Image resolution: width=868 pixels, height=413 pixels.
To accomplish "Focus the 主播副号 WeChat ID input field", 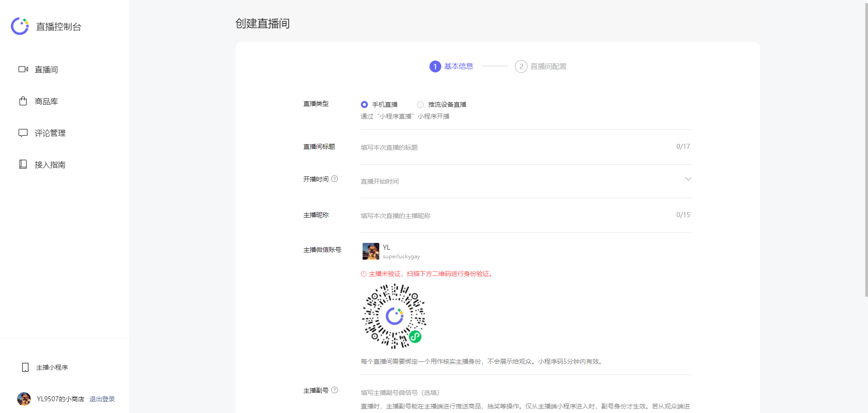I will (526, 393).
